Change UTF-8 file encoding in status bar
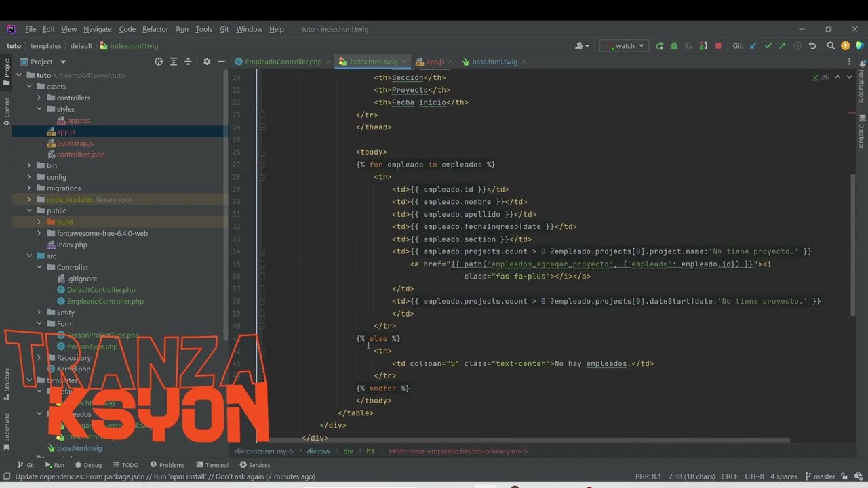This screenshot has height=488, width=868. coord(754,476)
